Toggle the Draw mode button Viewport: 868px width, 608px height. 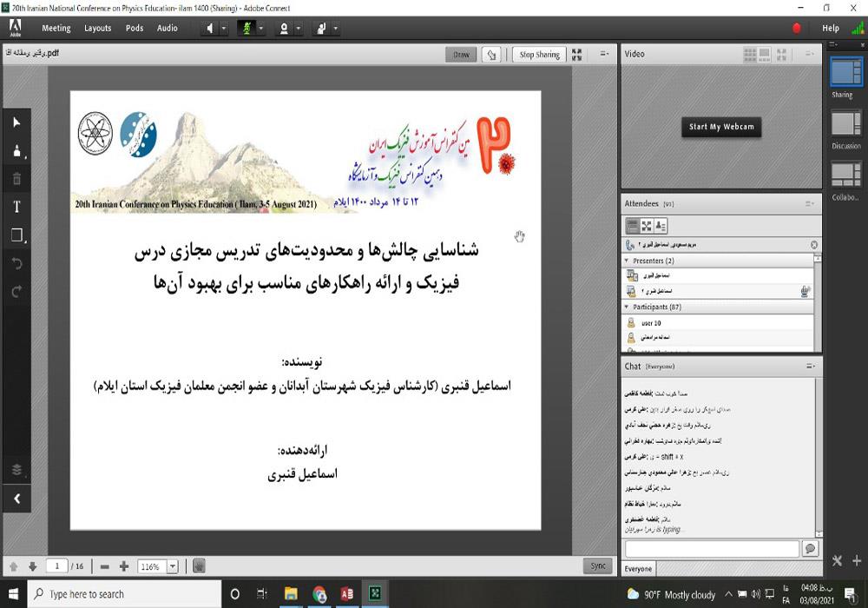click(461, 55)
